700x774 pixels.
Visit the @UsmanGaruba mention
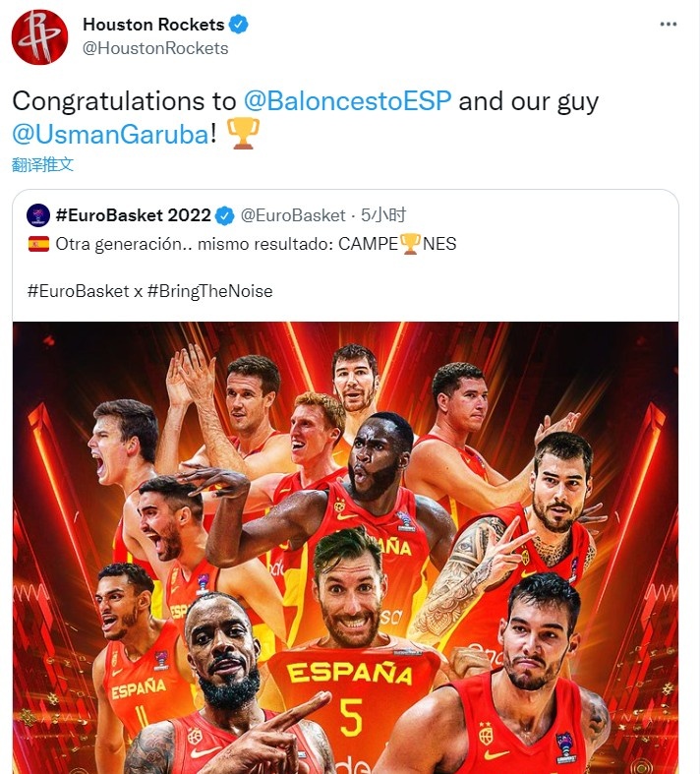point(110,134)
